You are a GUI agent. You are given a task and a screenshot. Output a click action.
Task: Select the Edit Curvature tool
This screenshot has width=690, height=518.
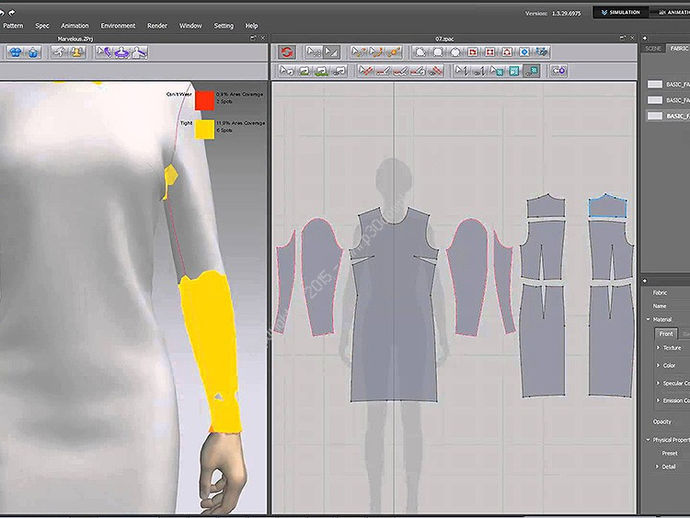tap(376, 52)
